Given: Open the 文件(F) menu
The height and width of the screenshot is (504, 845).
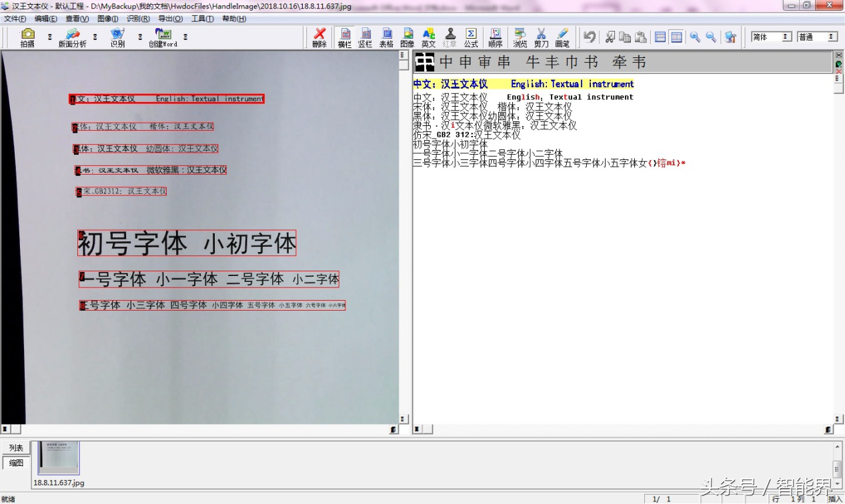Looking at the screenshot, I should point(15,19).
